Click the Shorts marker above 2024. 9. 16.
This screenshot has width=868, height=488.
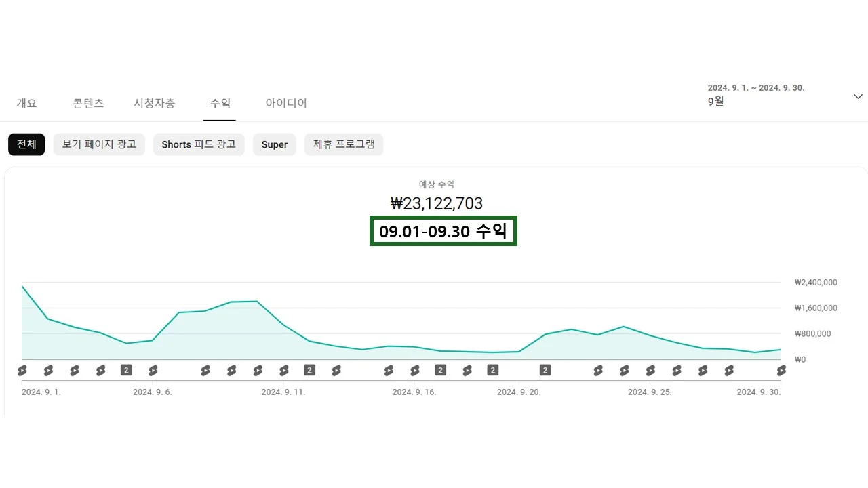click(415, 370)
